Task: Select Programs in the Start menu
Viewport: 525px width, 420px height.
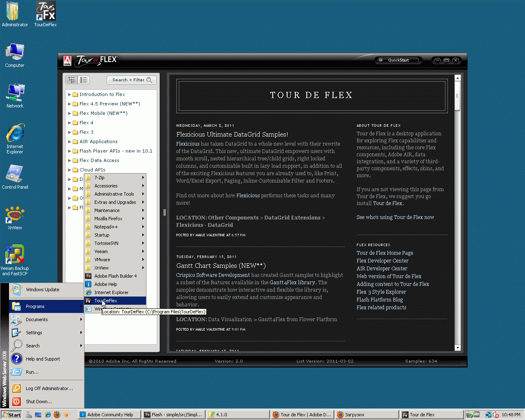Action: click(x=46, y=306)
